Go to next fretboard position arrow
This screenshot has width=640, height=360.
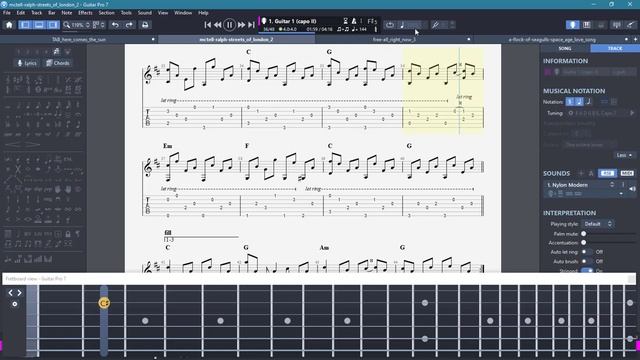[19, 293]
